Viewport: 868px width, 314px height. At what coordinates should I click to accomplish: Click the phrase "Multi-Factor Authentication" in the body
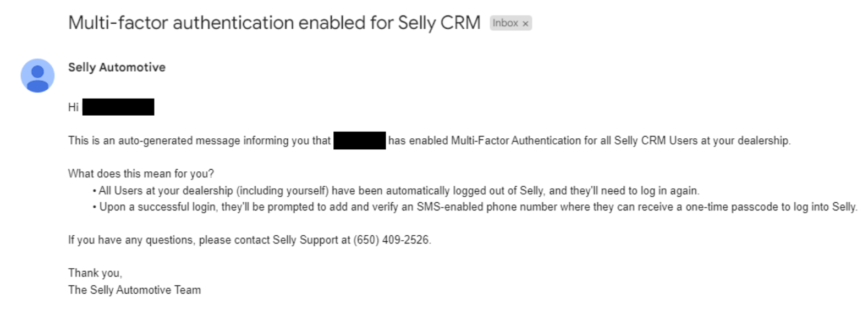click(516, 141)
